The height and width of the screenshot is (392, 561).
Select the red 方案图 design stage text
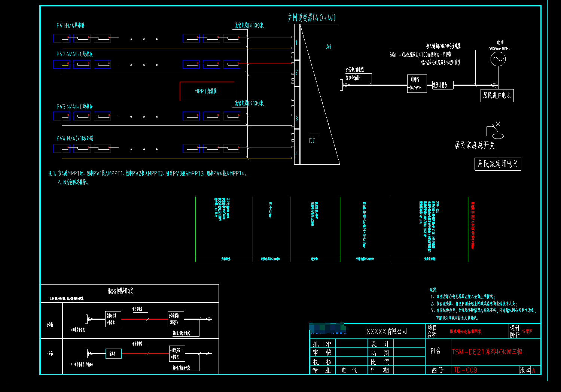(x=527, y=331)
